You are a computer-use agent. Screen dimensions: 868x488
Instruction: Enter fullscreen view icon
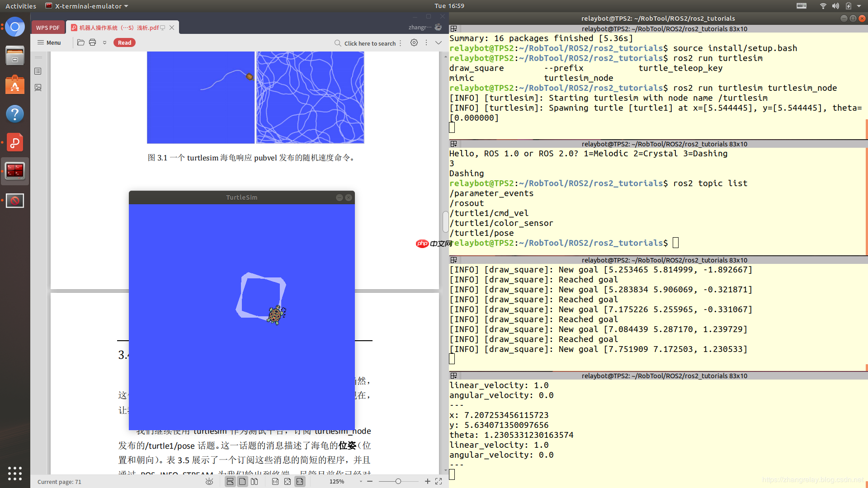click(439, 482)
